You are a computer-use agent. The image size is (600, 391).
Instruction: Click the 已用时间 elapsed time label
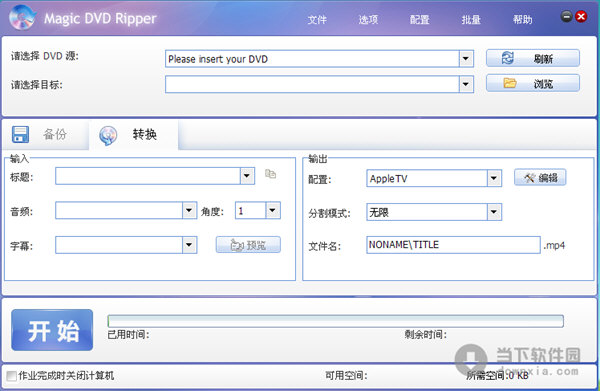[x=128, y=335]
